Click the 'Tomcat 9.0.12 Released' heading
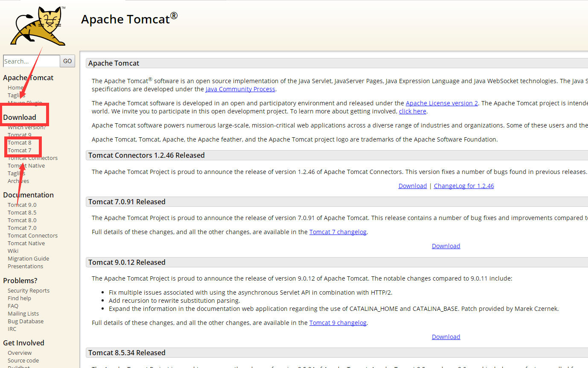The image size is (588, 368). pyautogui.click(x=127, y=262)
